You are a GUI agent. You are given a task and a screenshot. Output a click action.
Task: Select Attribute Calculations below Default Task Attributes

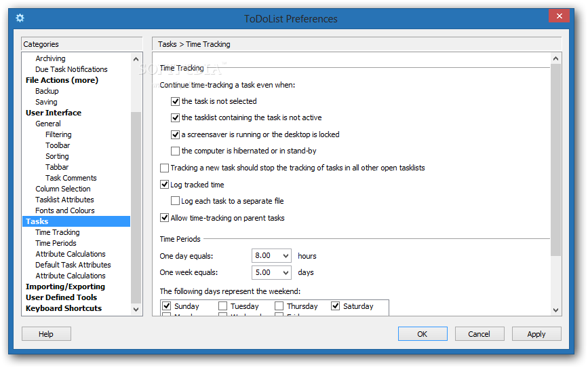pos(71,276)
